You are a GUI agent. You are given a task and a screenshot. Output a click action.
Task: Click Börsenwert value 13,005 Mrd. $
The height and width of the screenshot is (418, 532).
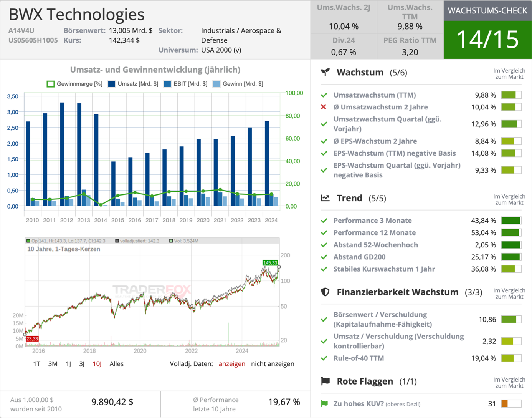pyautogui.click(x=131, y=30)
